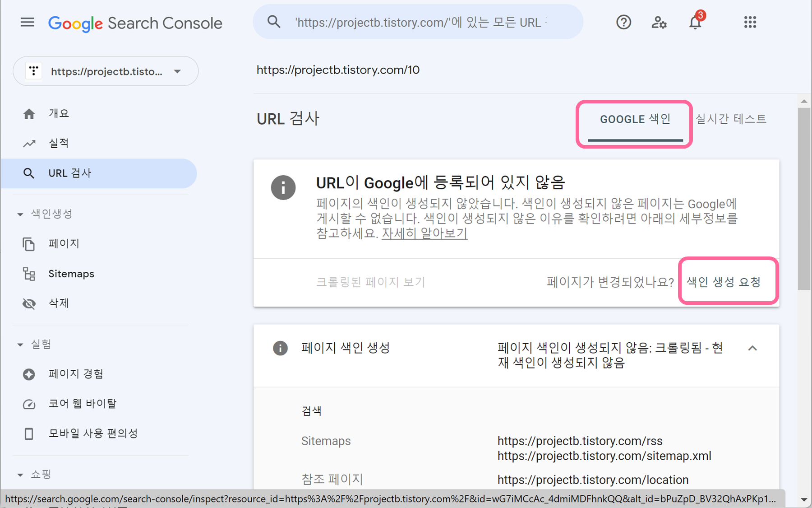Click the sitemap tree icon
812x508 pixels.
[29, 274]
